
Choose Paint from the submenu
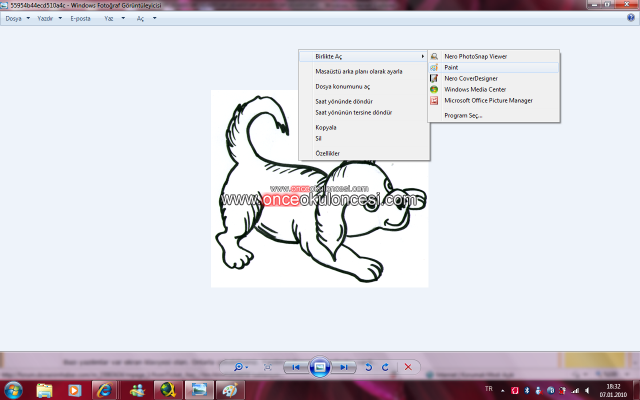point(451,67)
